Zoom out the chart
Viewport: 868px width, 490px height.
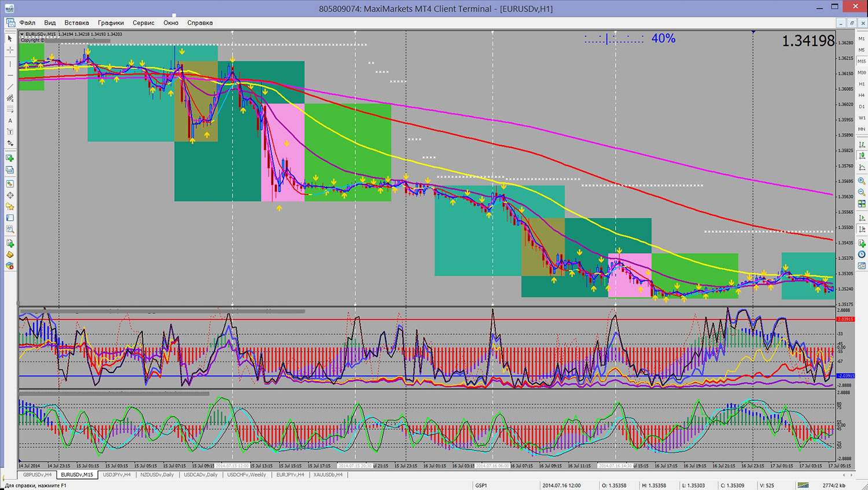coord(862,192)
